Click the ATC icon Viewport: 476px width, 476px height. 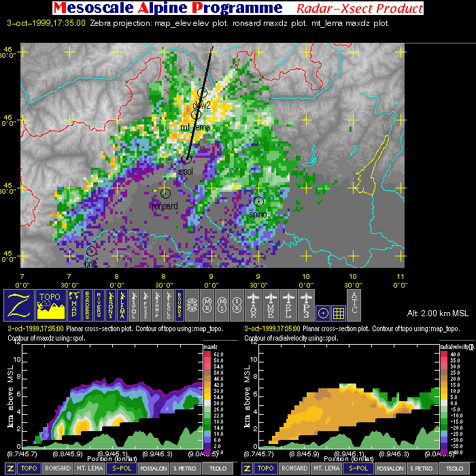pos(354,305)
